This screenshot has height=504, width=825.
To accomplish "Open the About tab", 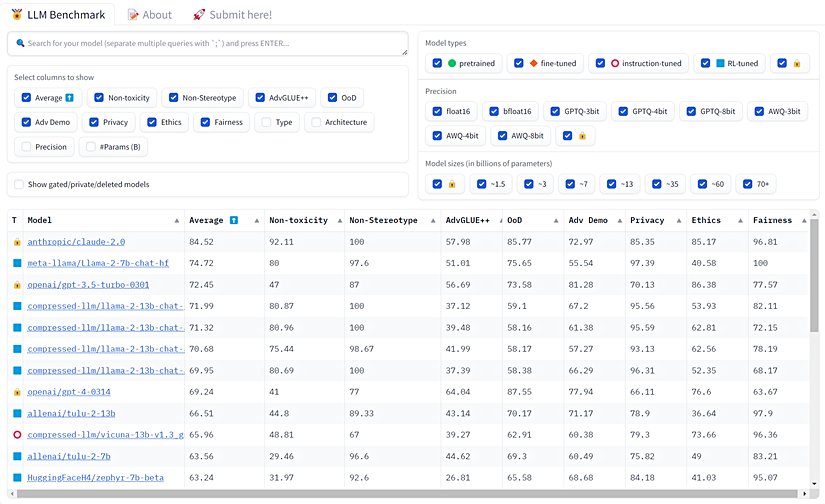I will pos(149,15).
